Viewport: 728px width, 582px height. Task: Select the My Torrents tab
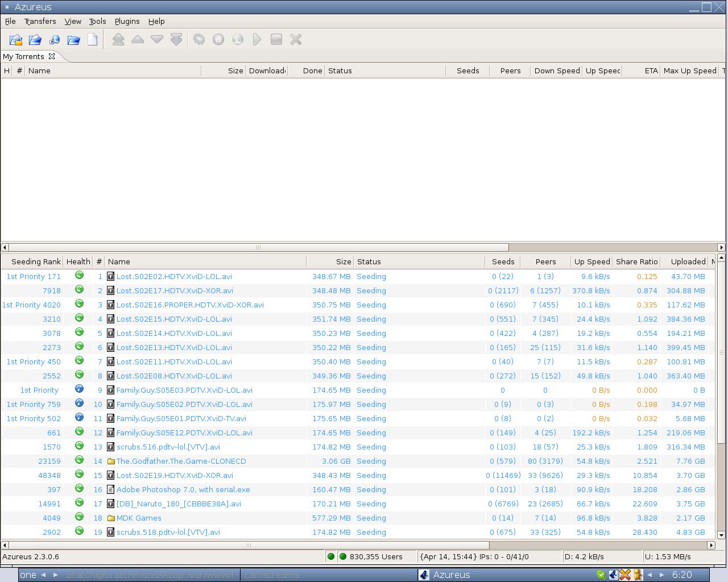[23, 56]
